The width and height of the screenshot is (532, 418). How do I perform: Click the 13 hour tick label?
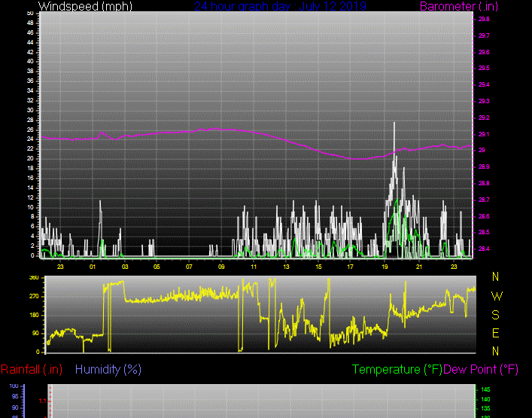(286, 267)
